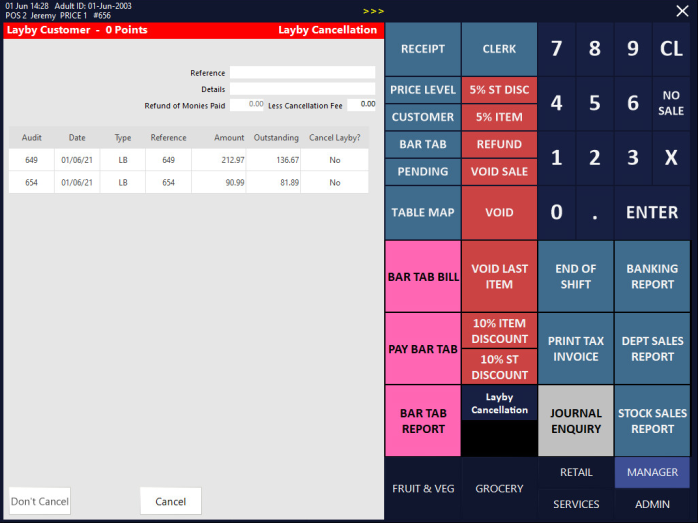Click the RECEIPT button
Viewport: 698px width, 523px height.
(x=423, y=49)
